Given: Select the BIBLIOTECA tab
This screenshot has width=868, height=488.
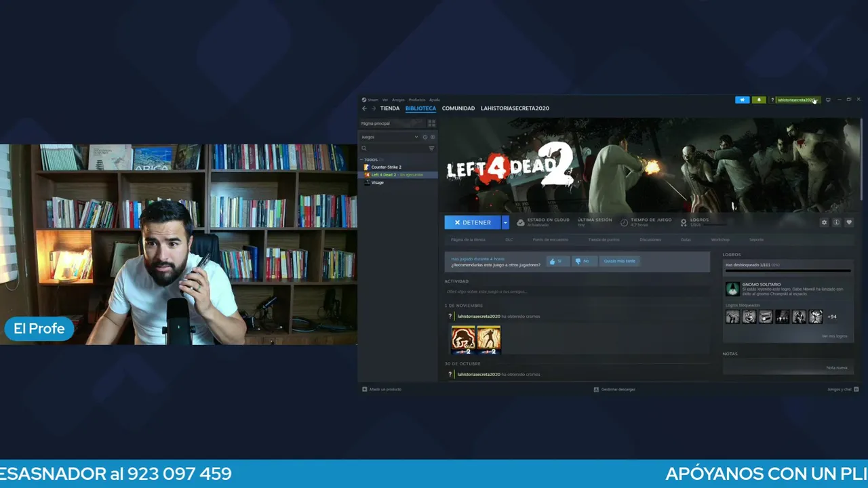Looking at the screenshot, I should [420, 108].
